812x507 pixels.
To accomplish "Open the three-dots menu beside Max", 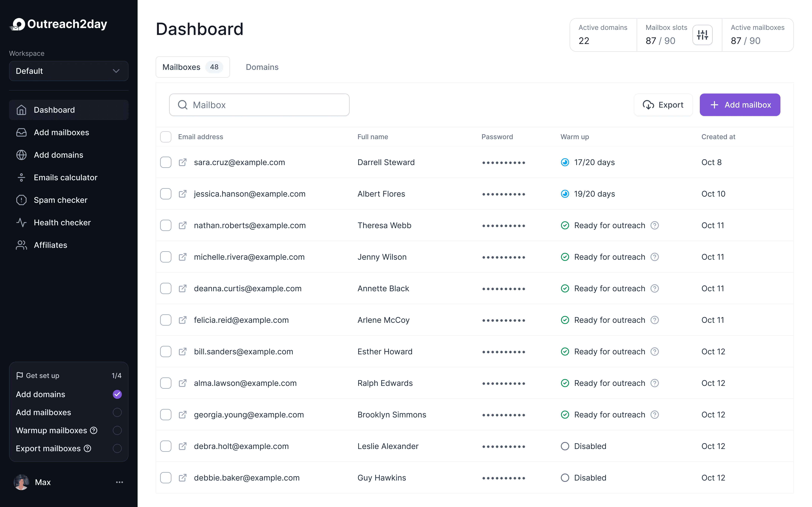I will click(x=120, y=482).
